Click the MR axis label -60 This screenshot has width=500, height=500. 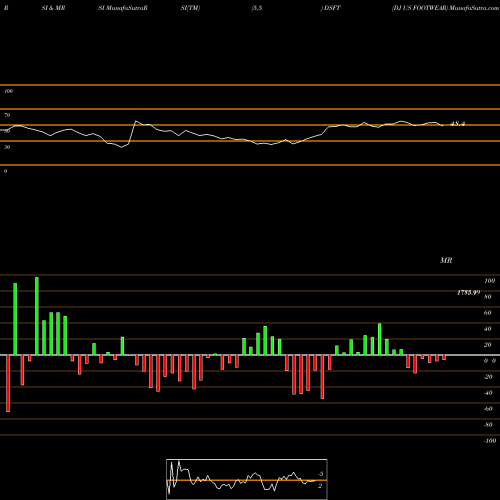pyautogui.click(x=488, y=409)
